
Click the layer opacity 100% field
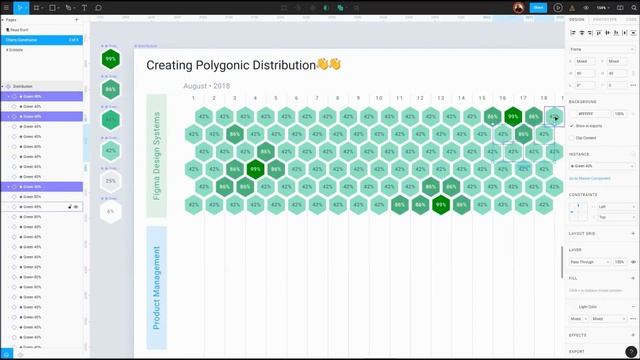tap(620, 262)
